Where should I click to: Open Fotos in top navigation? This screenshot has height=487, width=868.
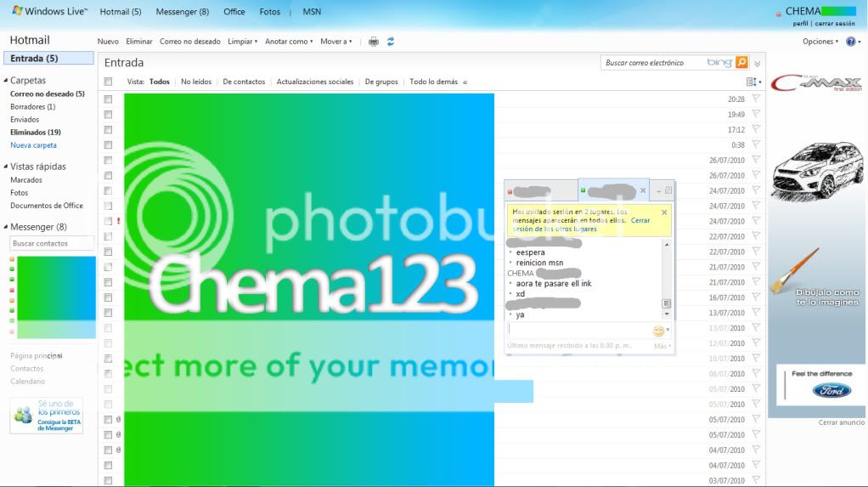point(270,12)
